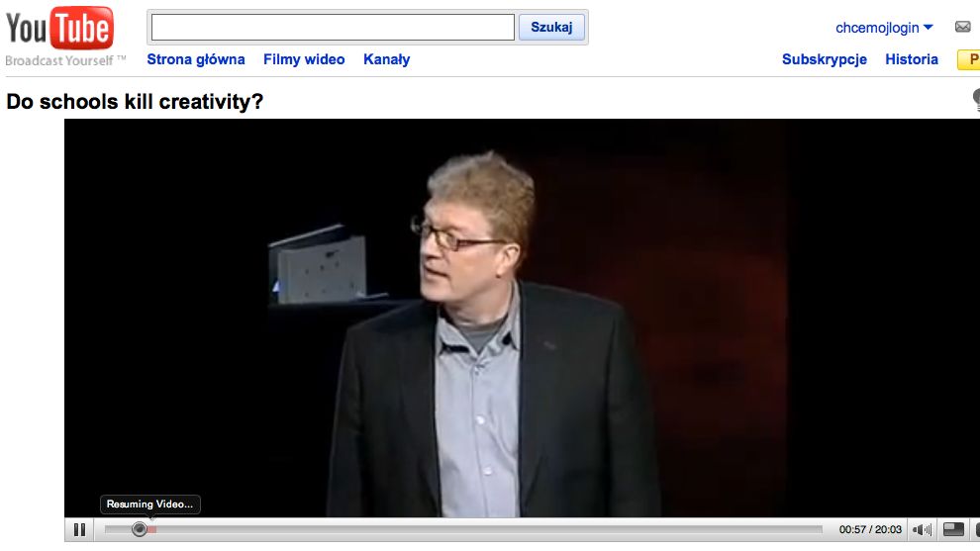Click the Szukaj search button

(x=551, y=27)
